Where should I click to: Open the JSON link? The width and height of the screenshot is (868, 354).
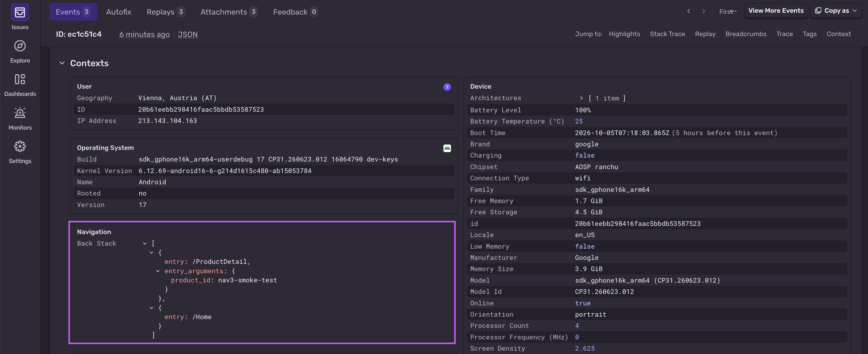[x=188, y=34]
